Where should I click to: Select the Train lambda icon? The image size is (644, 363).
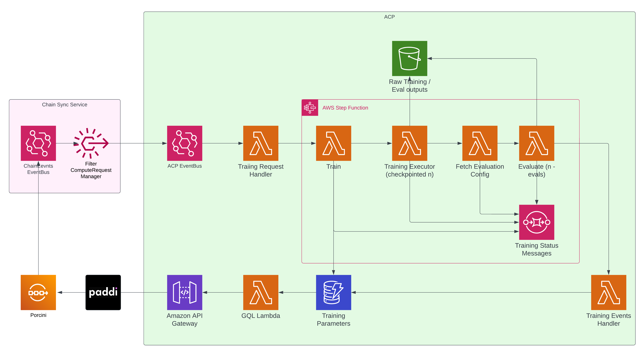click(334, 143)
